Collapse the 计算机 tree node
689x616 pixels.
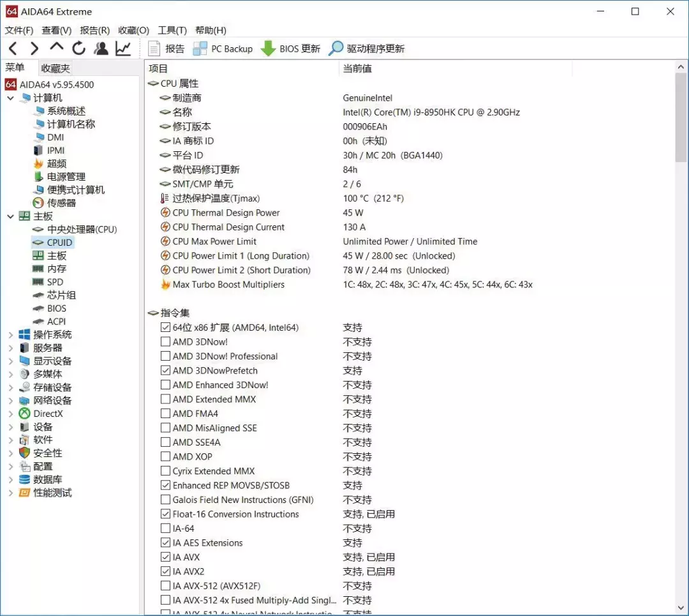point(11,98)
